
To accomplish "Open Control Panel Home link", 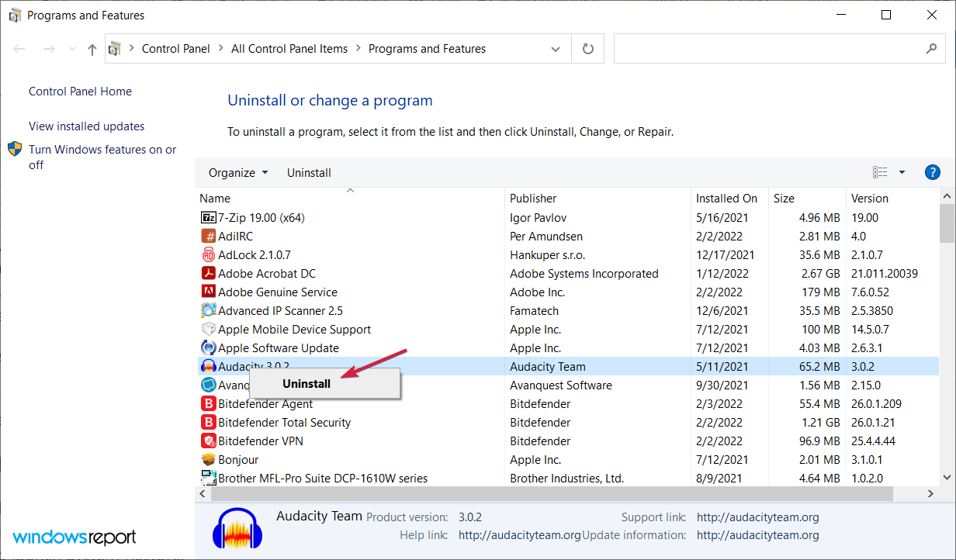I will pyautogui.click(x=80, y=92).
